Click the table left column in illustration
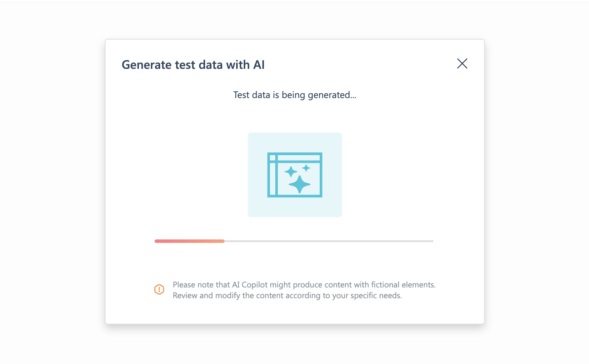This screenshot has height=364, width=589. click(x=273, y=178)
